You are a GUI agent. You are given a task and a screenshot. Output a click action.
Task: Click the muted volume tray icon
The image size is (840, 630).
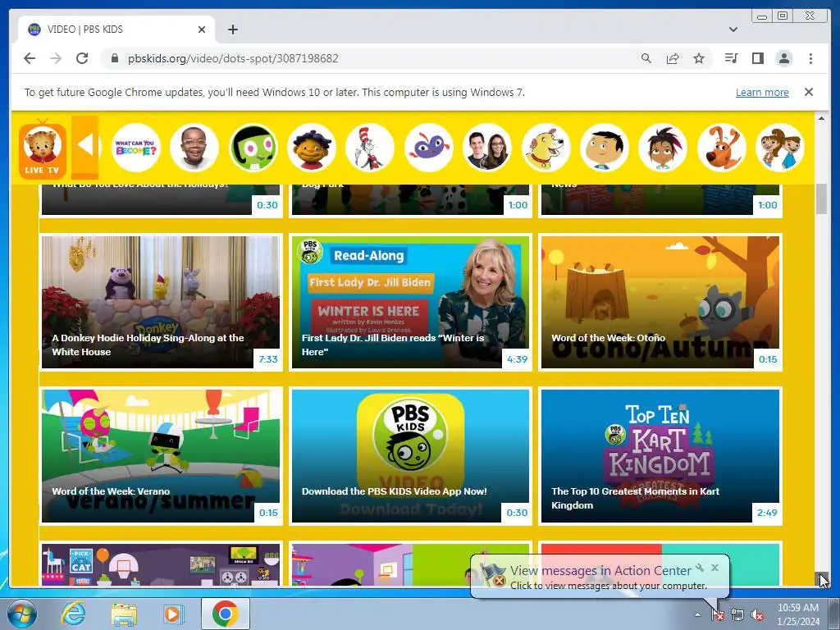click(x=757, y=615)
